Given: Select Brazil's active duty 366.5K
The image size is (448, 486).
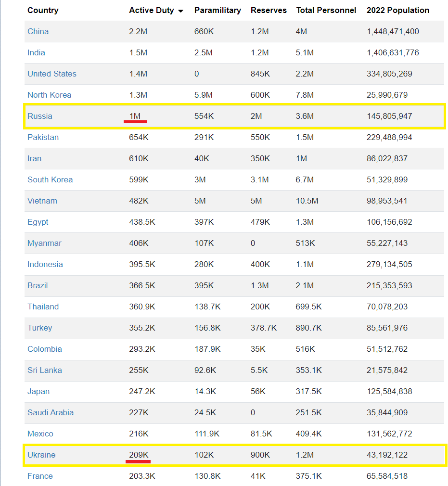Looking at the screenshot, I should pos(142,285).
